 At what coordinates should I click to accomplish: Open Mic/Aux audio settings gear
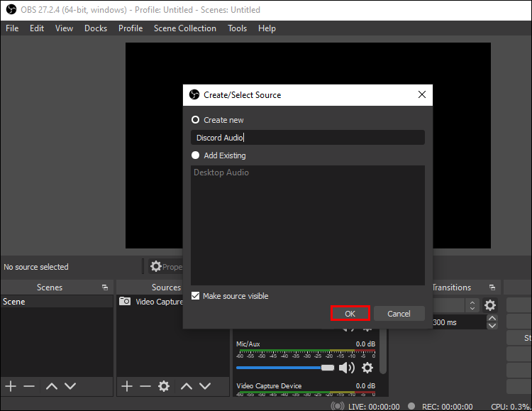[367, 368]
